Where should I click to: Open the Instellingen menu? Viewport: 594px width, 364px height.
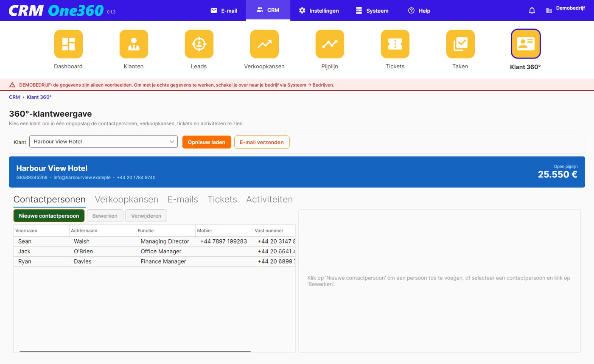pos(319,11)
